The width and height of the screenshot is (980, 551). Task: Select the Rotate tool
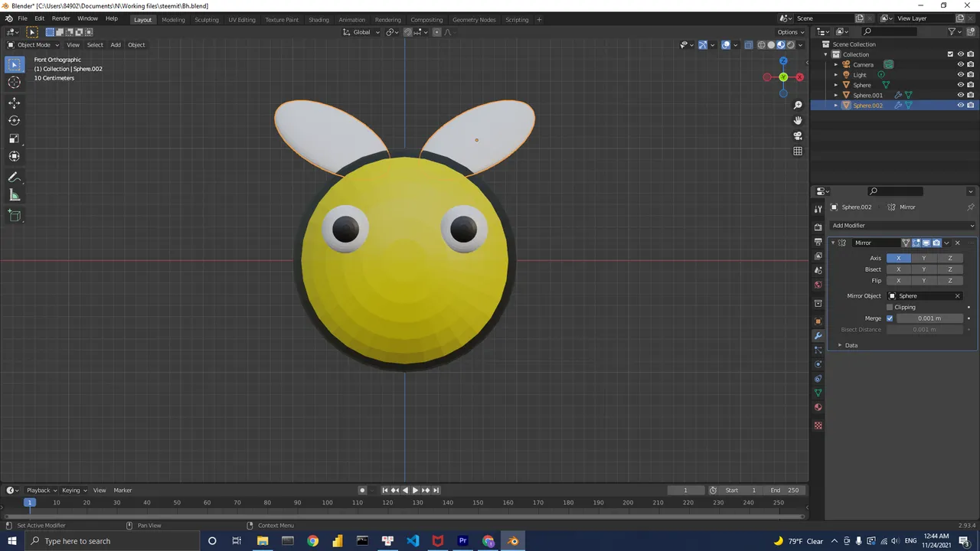[15, 121]
